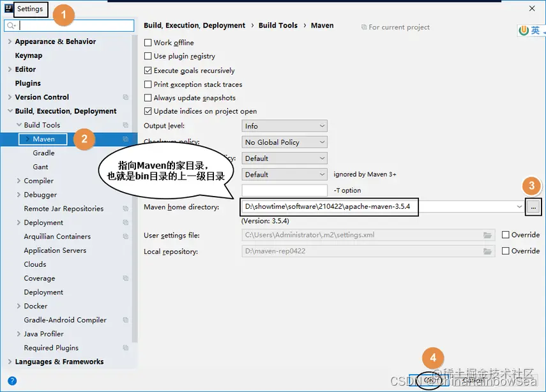The height and width of the screenshot is (392, 546).
Task: Expand the Java Profiler node
Action: click(19, 334)
